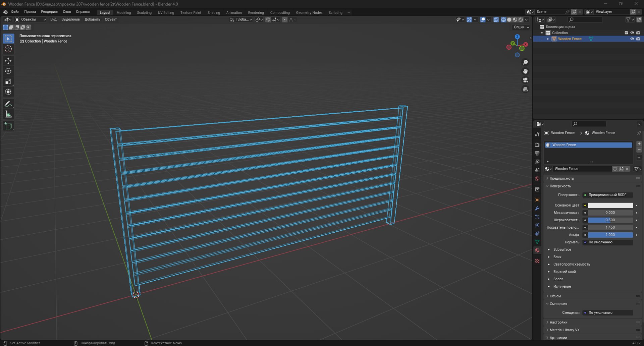This screenshot has height=346, width=644.
Task: Select the Transform tool
Action: pyautogui.click(x=8, y=92)
